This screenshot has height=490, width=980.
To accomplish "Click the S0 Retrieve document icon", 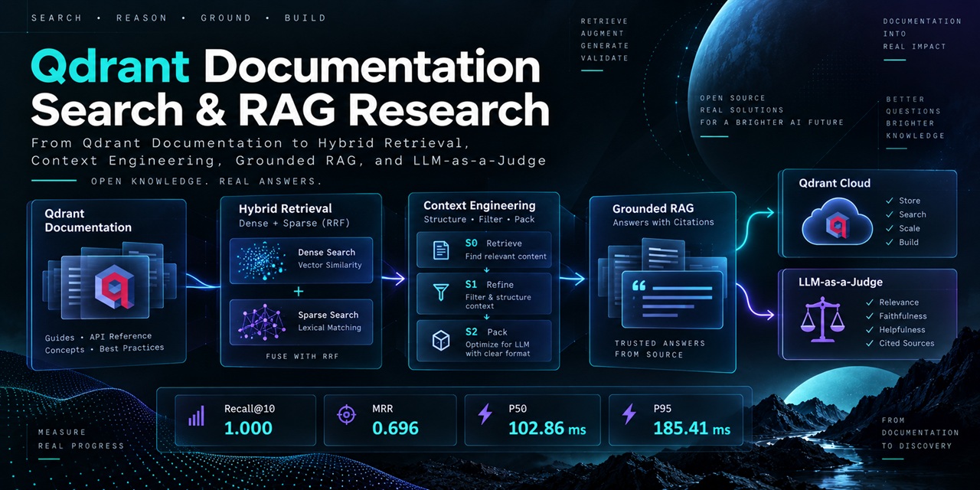I will (x=441, y=249).
